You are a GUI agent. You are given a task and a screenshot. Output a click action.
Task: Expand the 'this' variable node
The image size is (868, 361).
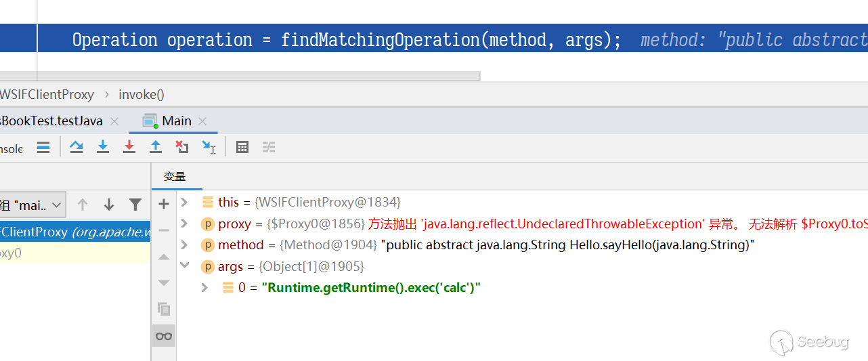[x=184, y=203]
